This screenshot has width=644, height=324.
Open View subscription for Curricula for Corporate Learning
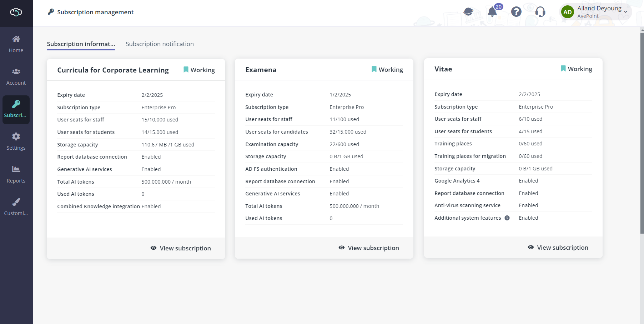click(x=181, y=248)
